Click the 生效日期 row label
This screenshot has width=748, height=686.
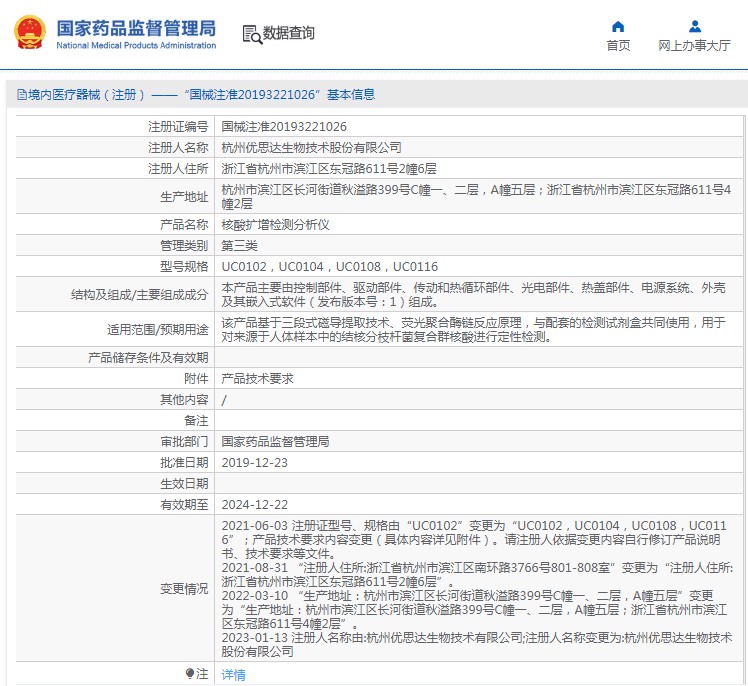(x=184, y=484)
